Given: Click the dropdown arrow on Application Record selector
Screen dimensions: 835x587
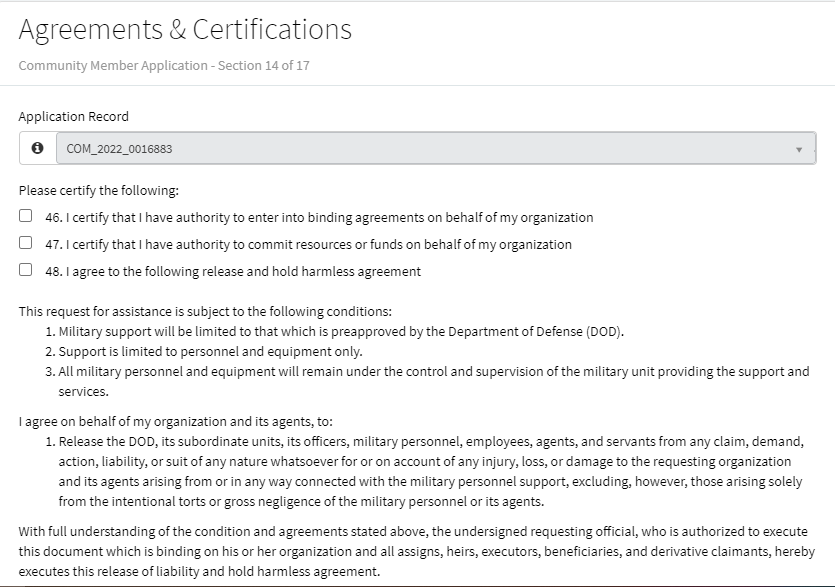Looking at the screenshot, I should [x=799, y=150].
